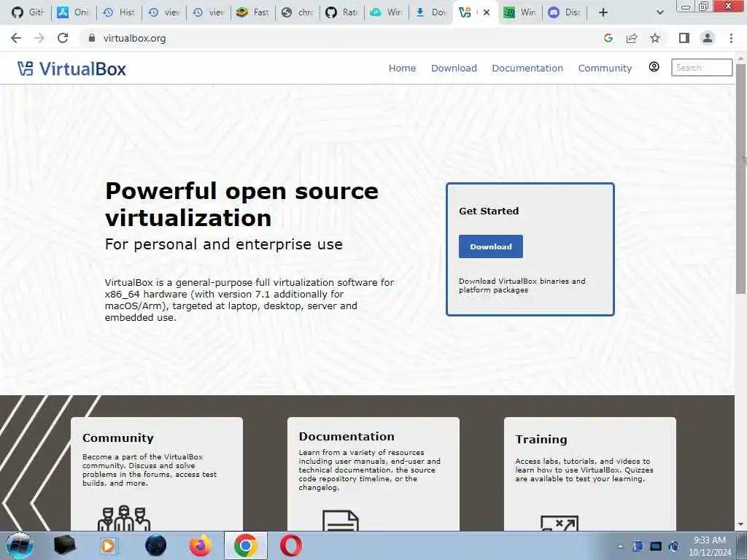The width and height of the screenshot is (747, 560).
Task: Switch to the Disc tab
Action: tap(565, 12)
